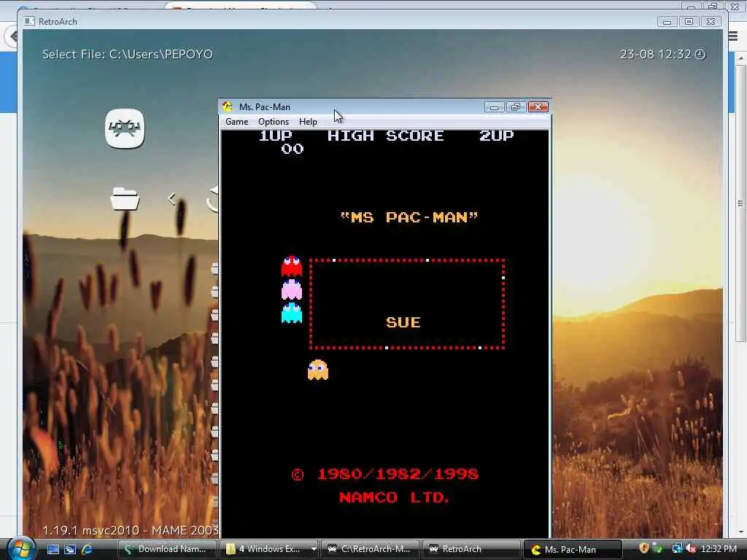747x560 pixels.
Task: Select the RetroArch folder icon
Action: 125,199
